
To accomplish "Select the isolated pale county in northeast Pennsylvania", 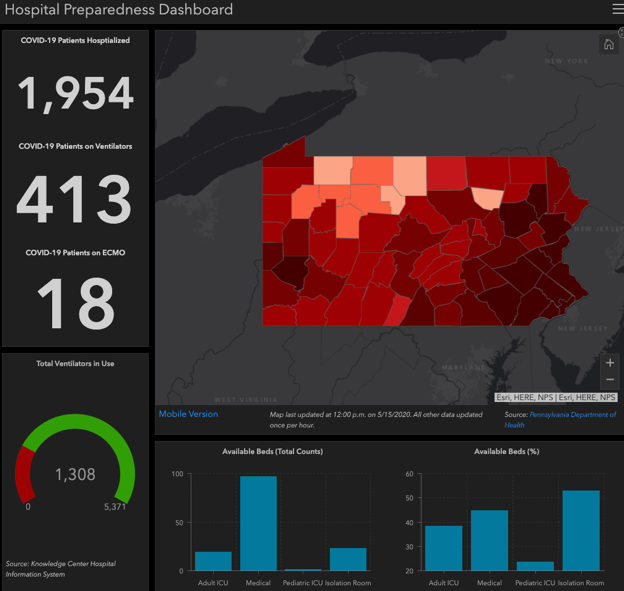I will (x=487, y=197).
